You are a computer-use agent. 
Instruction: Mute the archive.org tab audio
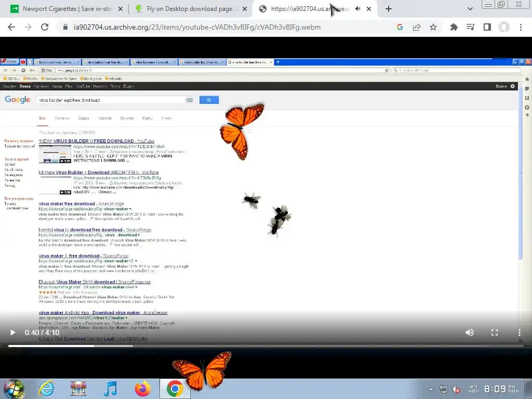point(357,9)
